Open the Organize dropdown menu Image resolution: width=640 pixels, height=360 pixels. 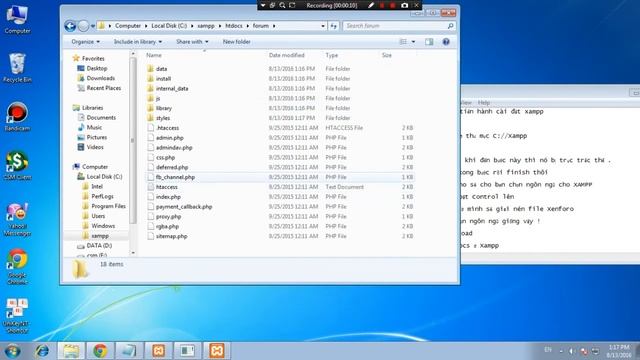[86, 42]
